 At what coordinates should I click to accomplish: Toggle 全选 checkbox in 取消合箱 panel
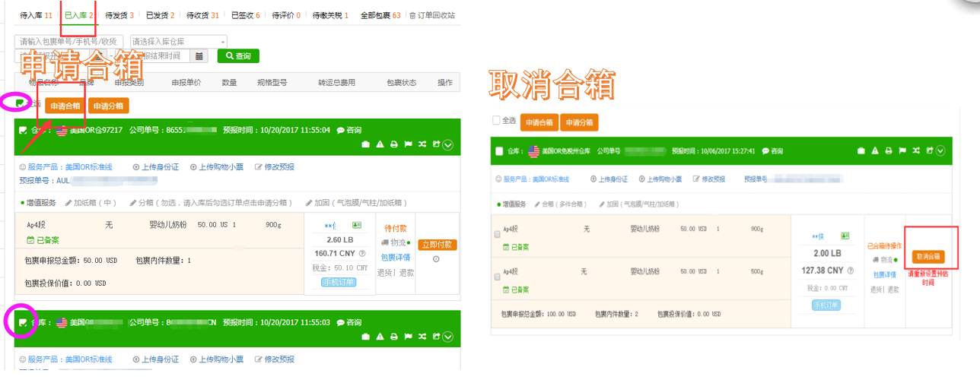(x=497, y=120)
